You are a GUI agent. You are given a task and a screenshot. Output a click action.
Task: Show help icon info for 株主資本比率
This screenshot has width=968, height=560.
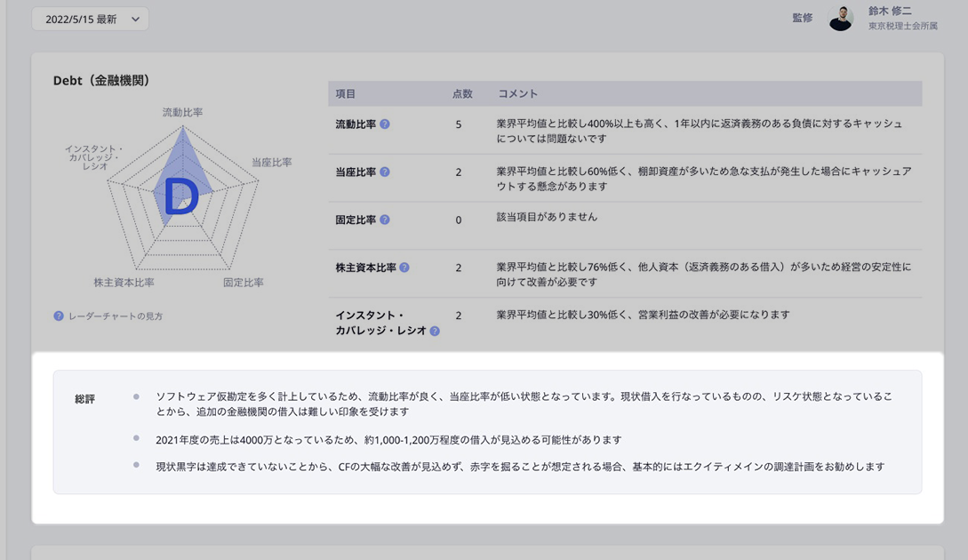click(404, 268)
